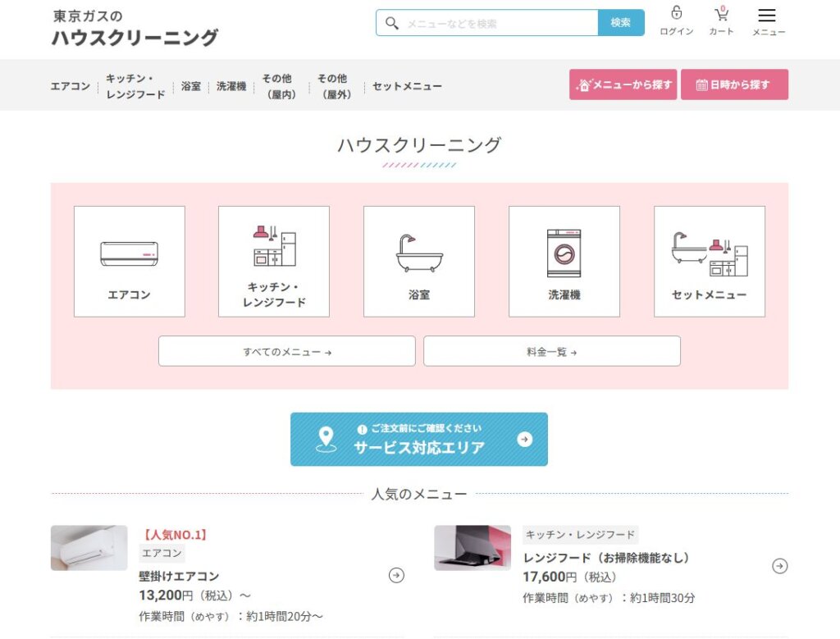The width and height of the screenshot is (840, 639).
Task: Select the キッチン・レンジフード kitchen category tile
Action: (x=274, y=260)
